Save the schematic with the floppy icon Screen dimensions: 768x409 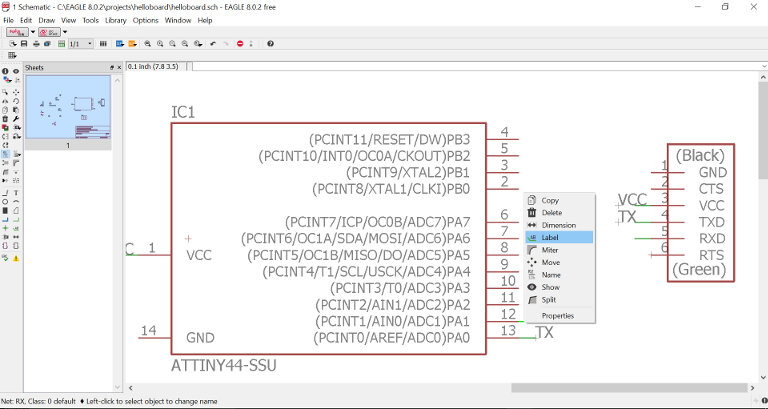click(x=24, y=44)
